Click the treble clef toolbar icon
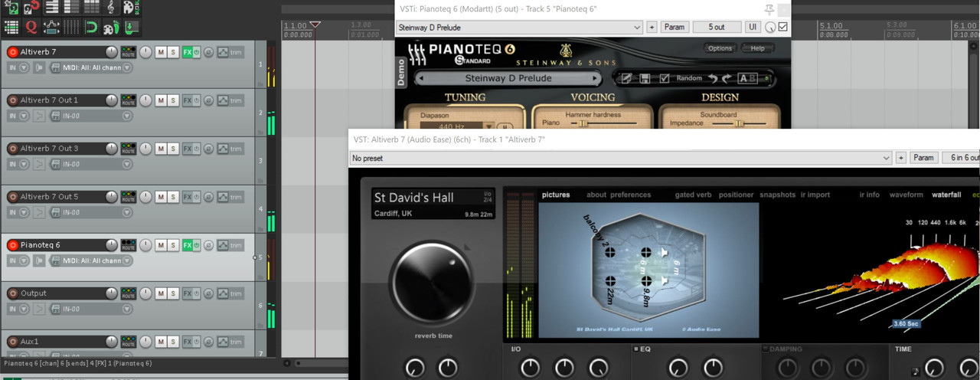 click(x=111, y=8)
